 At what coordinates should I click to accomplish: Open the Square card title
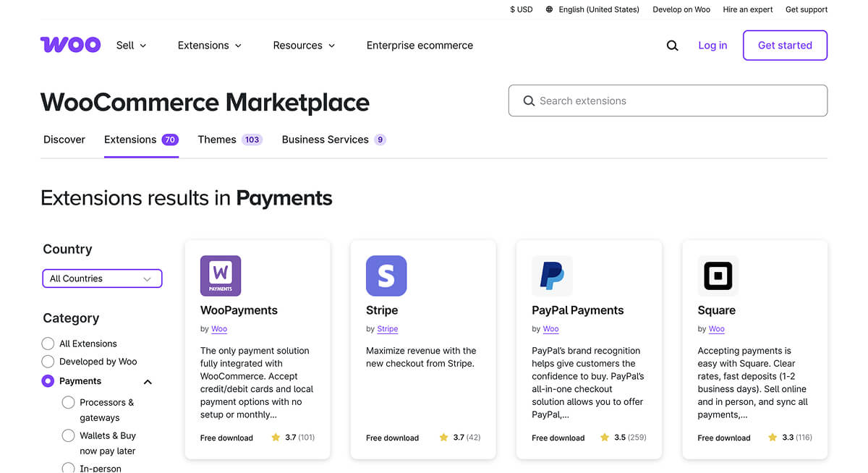(x=717, y=310)
